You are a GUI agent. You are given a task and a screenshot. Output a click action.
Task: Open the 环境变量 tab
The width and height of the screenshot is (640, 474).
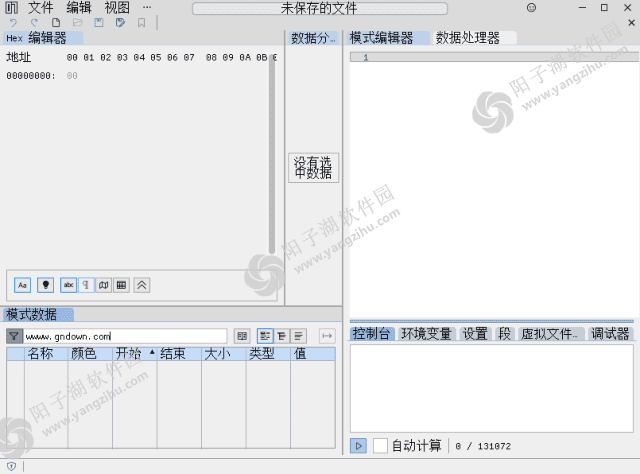426,334
